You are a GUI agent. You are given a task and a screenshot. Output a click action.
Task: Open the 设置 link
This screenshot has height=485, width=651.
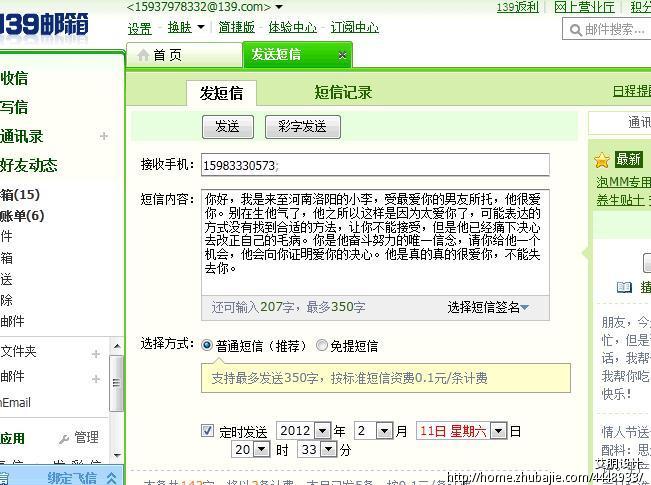tap(140, 28)
